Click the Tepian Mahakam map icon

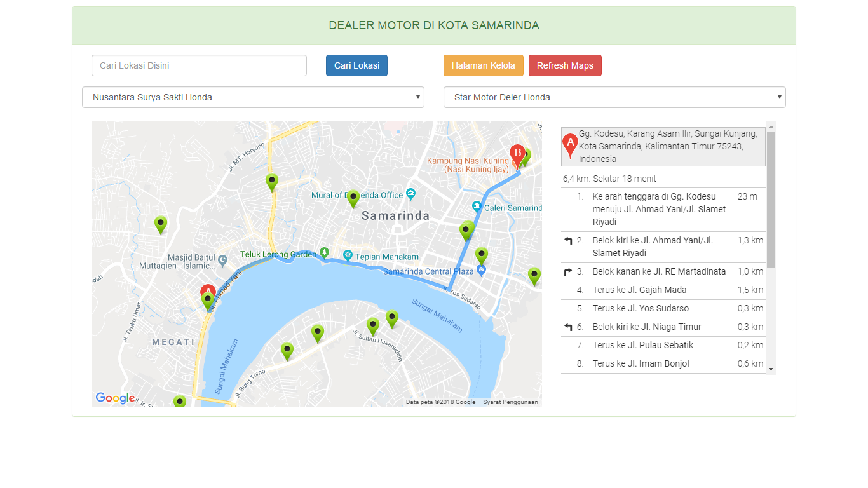click(x=348, y=255)
